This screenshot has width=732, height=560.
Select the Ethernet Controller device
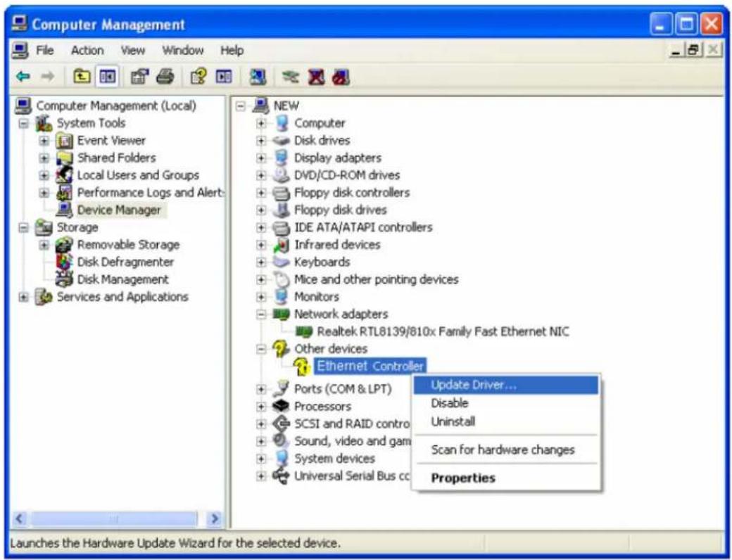(x=370, y=367)
